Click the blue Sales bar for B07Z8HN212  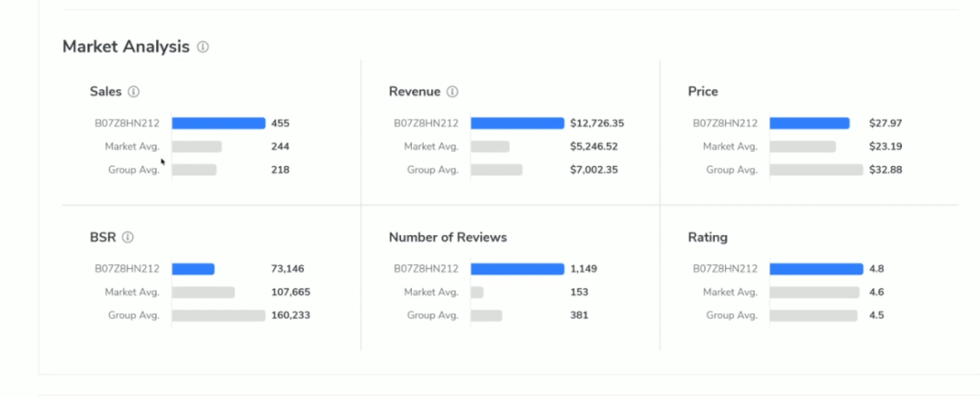pyautogui.click(x=218, y=124)
